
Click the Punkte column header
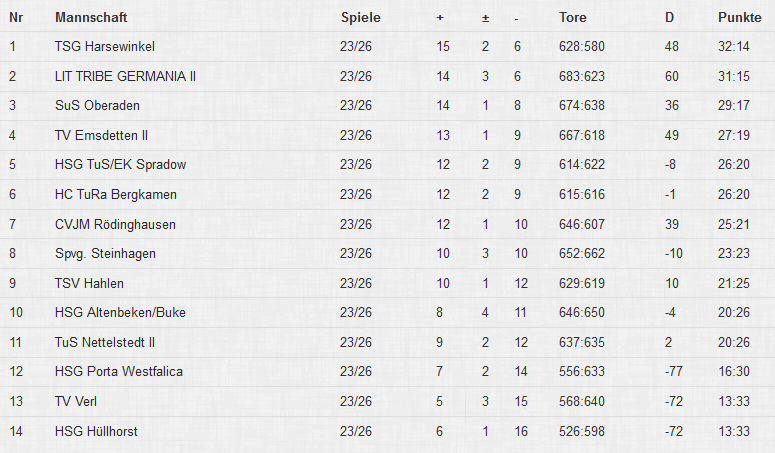click(x=739, y=18)
